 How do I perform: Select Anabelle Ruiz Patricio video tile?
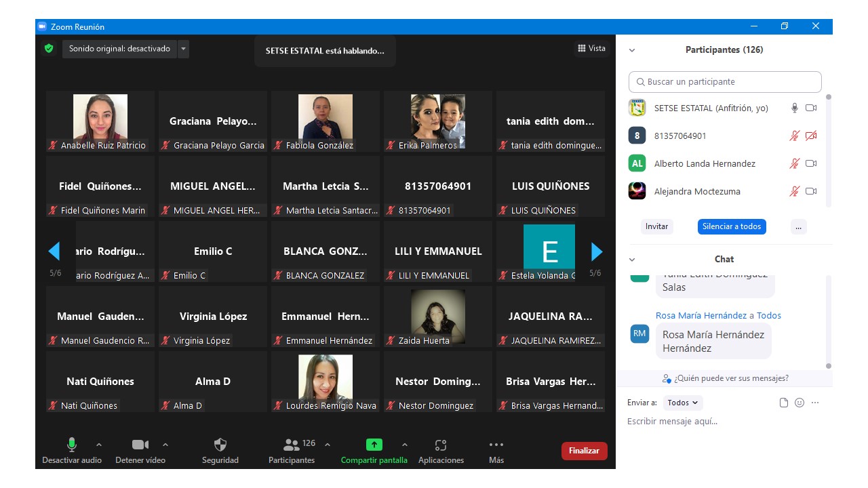coord(100,121)
